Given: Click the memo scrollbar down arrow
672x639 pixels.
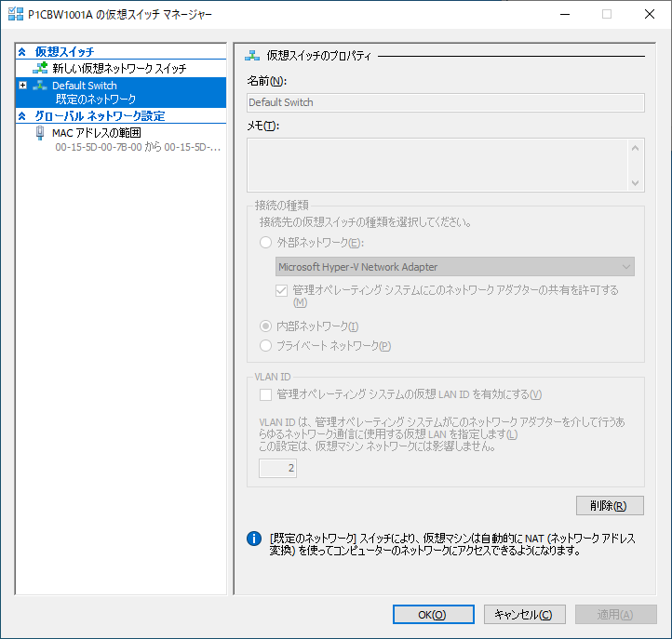Looking at the screenshot, I should point(635,183).
